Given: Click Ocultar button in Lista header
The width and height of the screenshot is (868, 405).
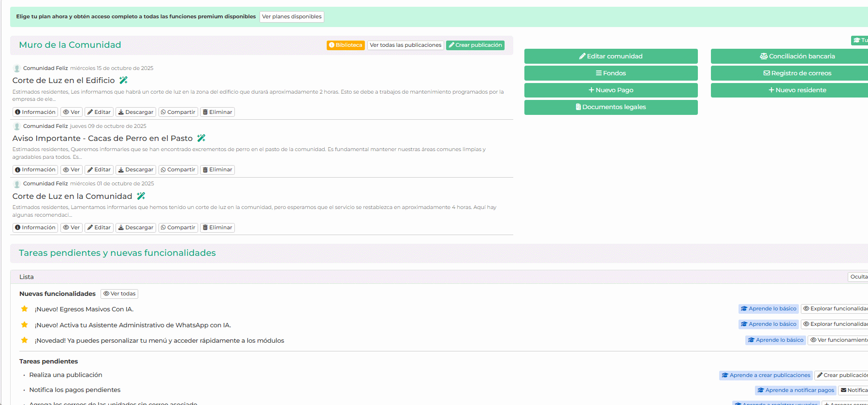Looking at the screenshot, I should coord(858,277).
